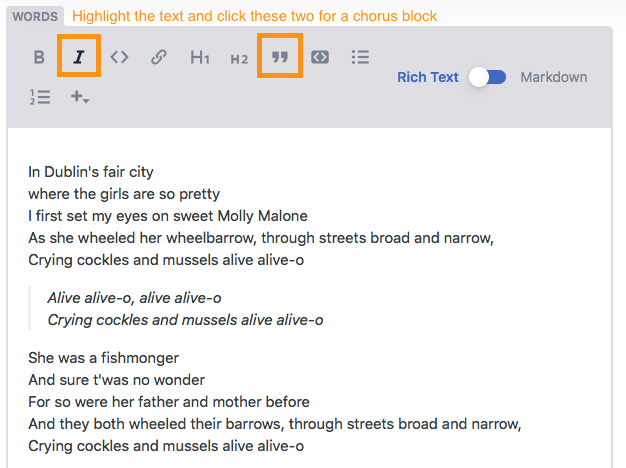Apply bold formatting with B icon

pyautogui.click(x=39, y=57)
